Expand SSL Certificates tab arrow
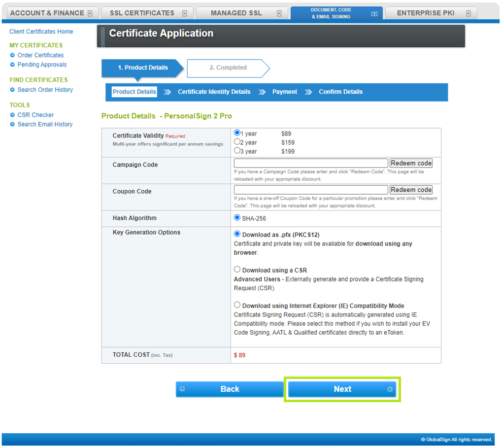 click(184, 13)
